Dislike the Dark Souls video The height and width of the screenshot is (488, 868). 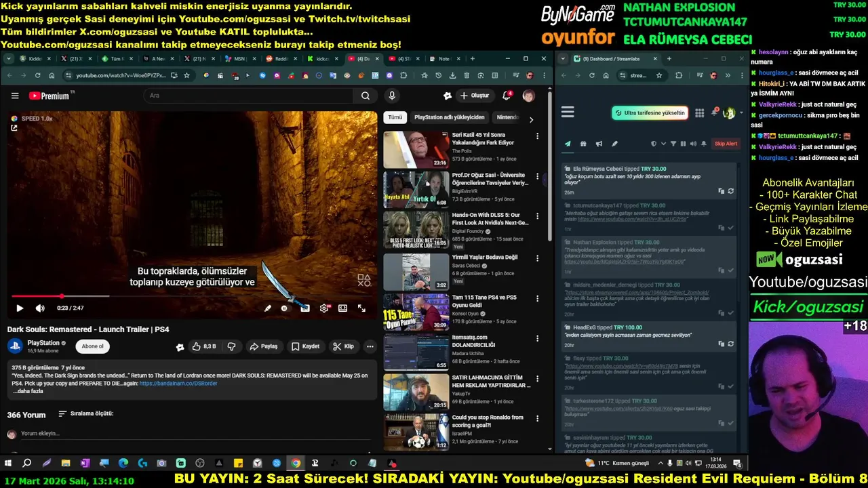(x=231, y=346)
